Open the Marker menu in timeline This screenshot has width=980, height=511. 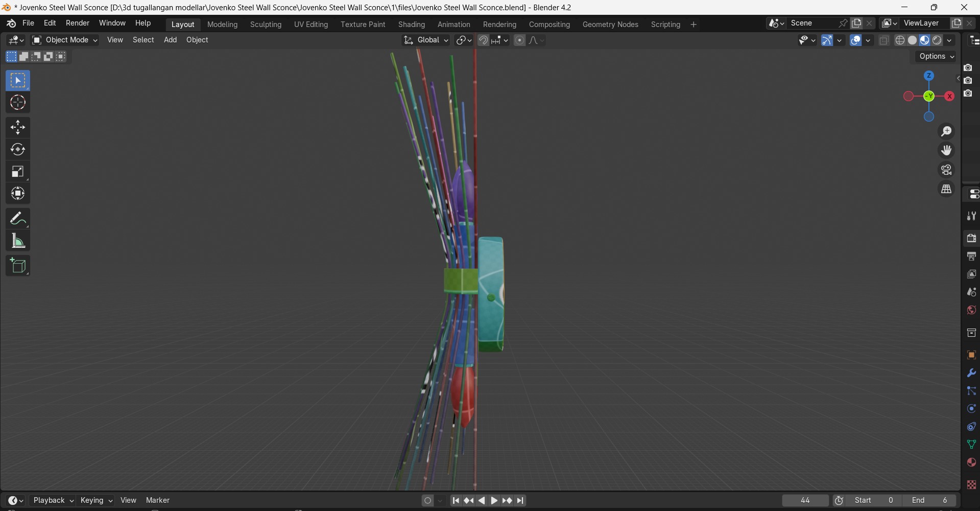click(158, 501)
